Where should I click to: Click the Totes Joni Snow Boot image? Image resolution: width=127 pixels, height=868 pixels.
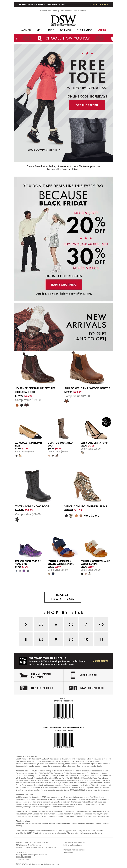click(x=33, y=486)
